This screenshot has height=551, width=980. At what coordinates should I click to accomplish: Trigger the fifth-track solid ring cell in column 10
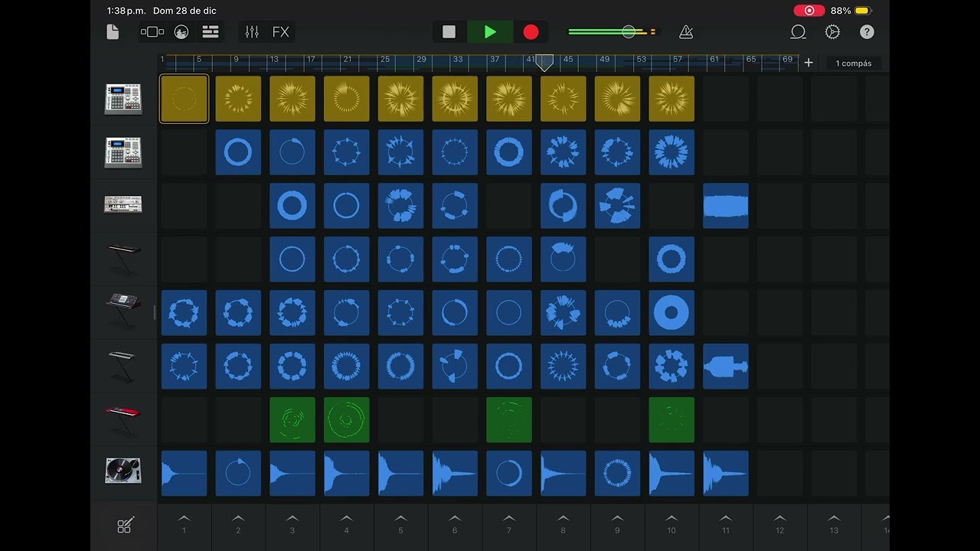671,312
